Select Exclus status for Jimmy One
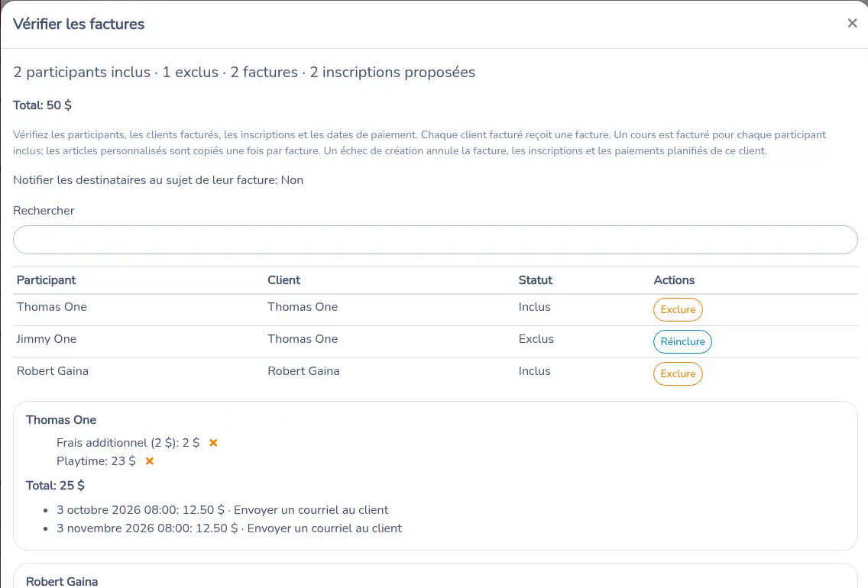 (536, 338)
